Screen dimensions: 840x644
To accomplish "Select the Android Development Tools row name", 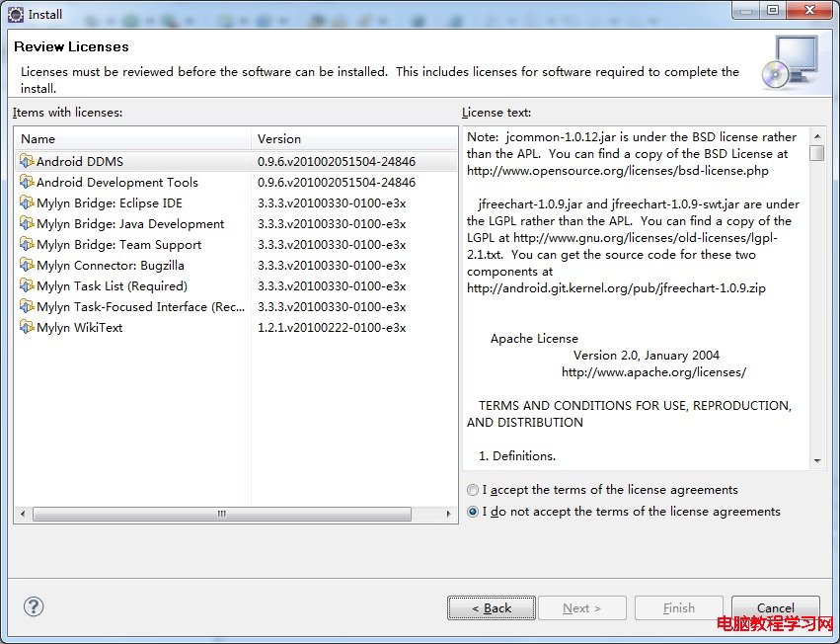I will click(117, 183).
